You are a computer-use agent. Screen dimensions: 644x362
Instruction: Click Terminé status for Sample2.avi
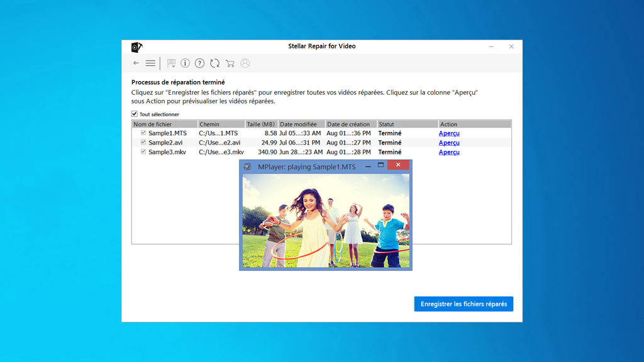[390, 143]
